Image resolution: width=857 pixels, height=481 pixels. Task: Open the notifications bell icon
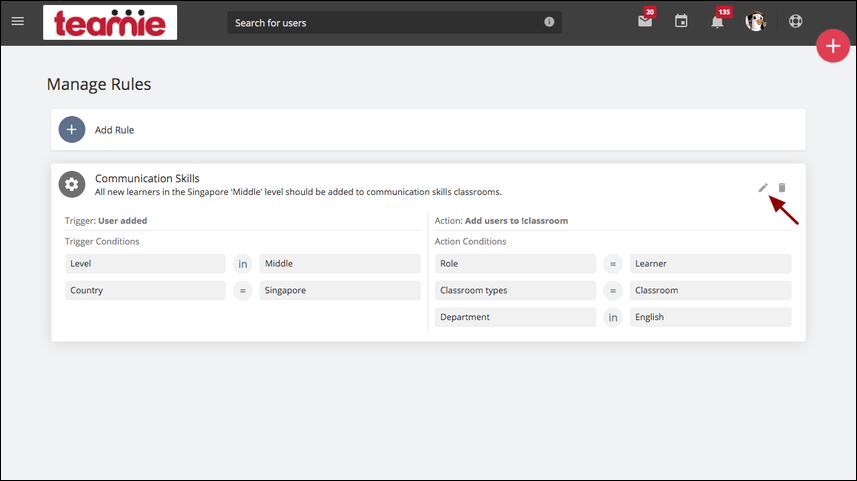pyautogui.click(x=717, y=22)
